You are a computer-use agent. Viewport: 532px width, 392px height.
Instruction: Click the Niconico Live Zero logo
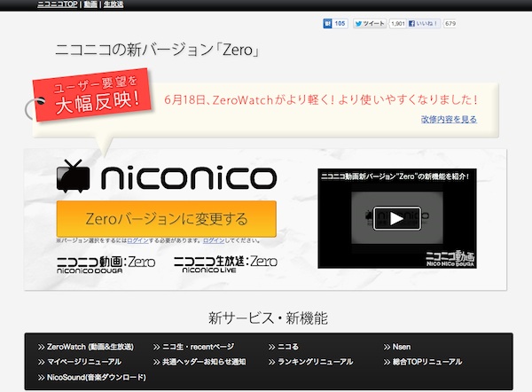click(225, 263)
